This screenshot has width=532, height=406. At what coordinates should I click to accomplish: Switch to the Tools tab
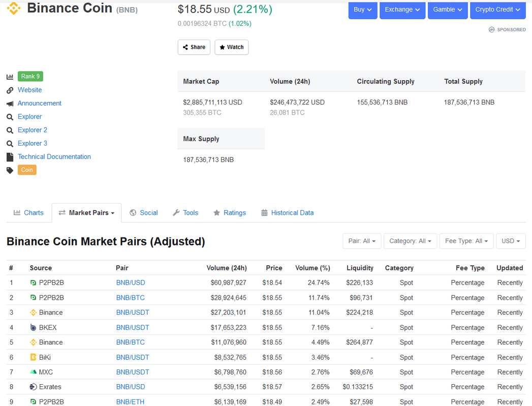click(185, 213)
